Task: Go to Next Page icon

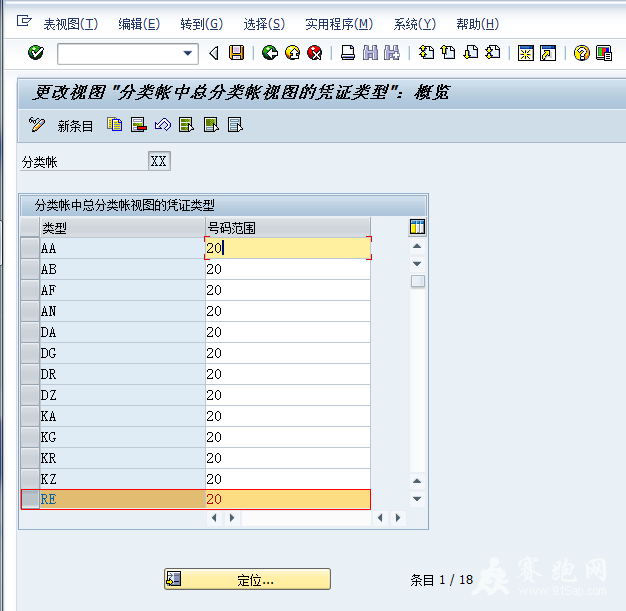Action: click(x=471, y=53)
